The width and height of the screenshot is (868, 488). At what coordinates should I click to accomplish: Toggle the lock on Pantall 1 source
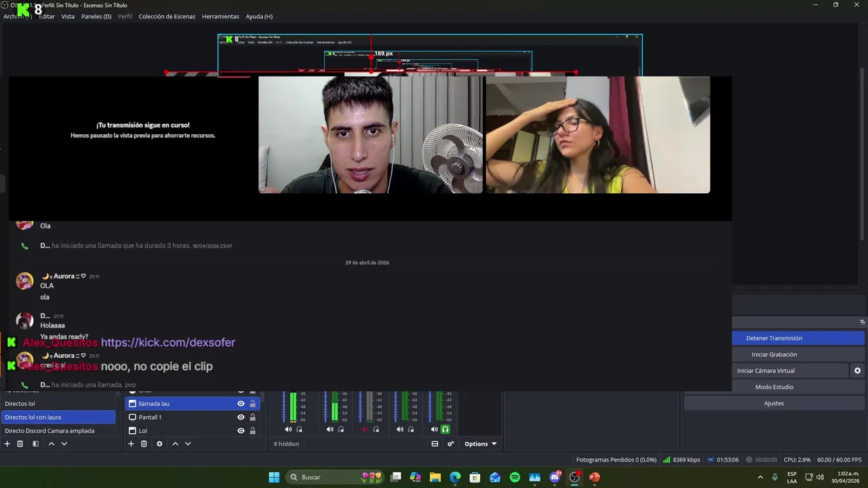pyautogui.click(x=252, y=417)
